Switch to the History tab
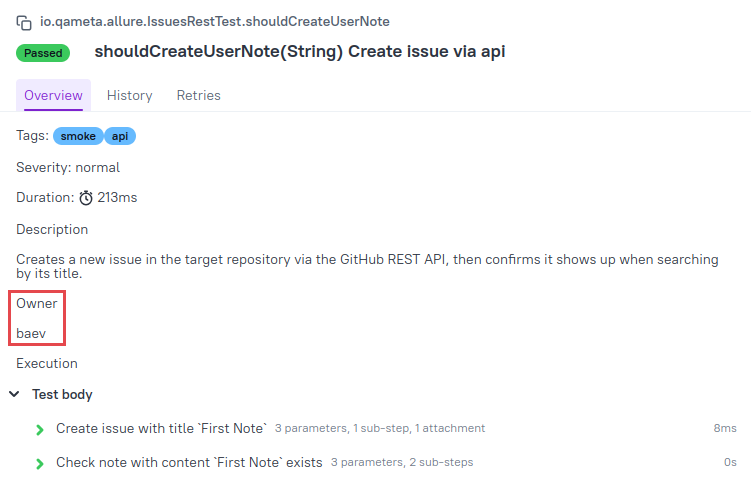Viewport: 751px width, 503px height. click(x=129, y=95)
